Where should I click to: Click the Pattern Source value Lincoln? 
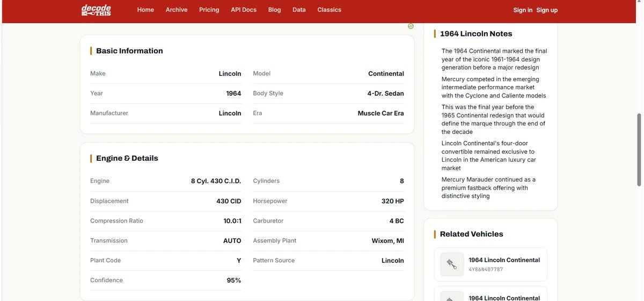(392, 261)
